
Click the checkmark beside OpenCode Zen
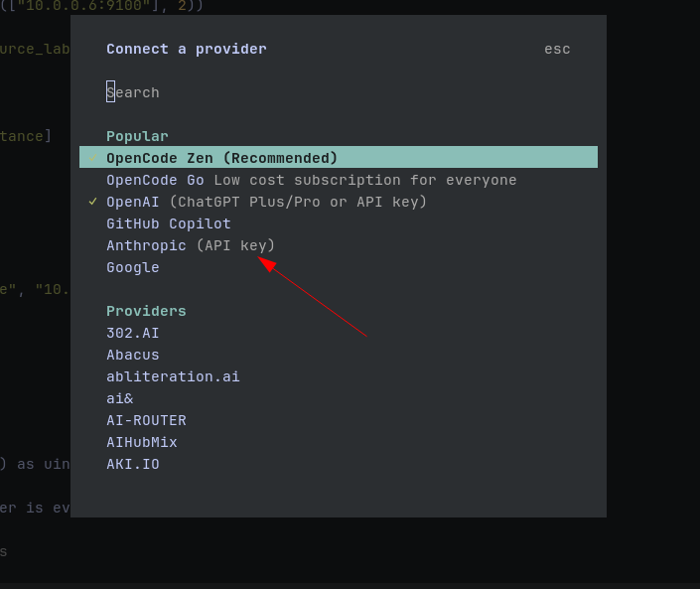(93, 158)
